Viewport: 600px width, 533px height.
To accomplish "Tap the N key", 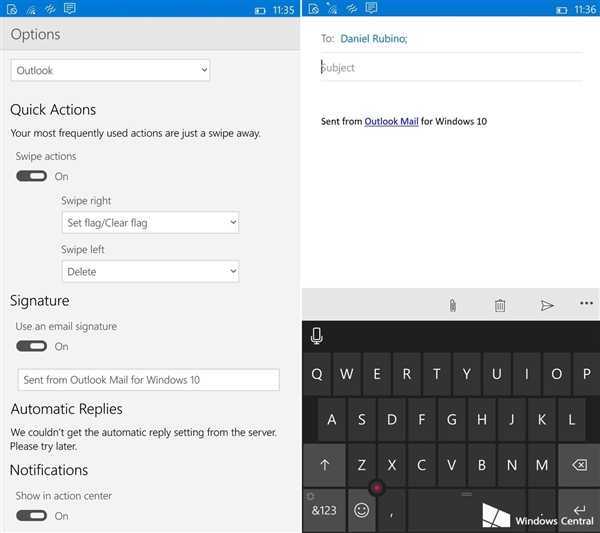I will click(x=512, y=465).
